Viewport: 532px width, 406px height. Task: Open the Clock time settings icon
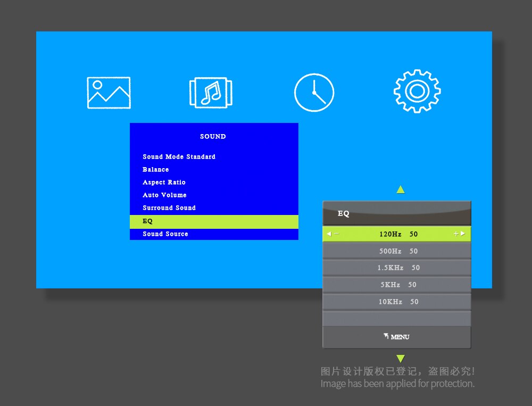(x=314, y=93)
